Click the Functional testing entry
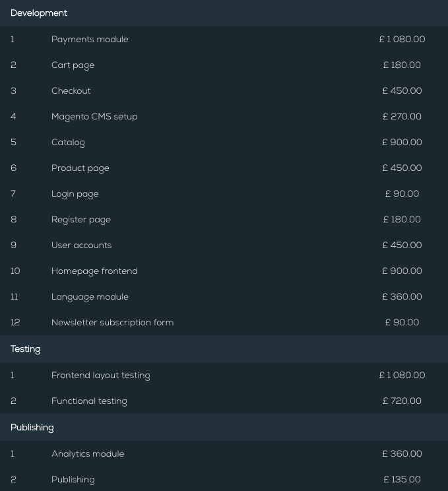The width and height of the screenshot is (448, 491). tap(89, 401)
